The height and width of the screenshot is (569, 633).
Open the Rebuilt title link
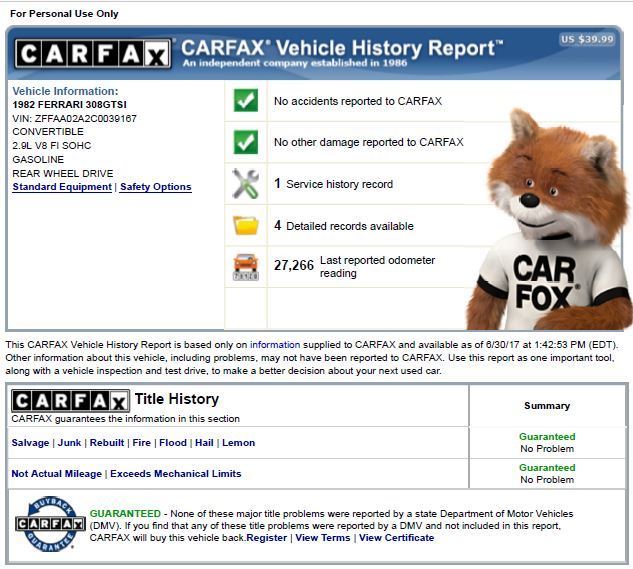click(107, 443)
